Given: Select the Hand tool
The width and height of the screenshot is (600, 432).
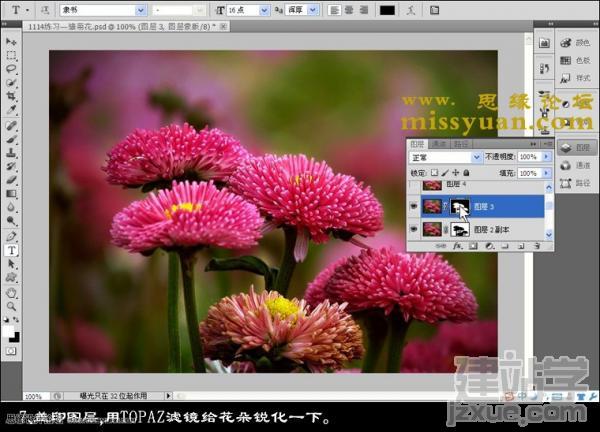Looking at the screenshot, I should coord(11,293).
